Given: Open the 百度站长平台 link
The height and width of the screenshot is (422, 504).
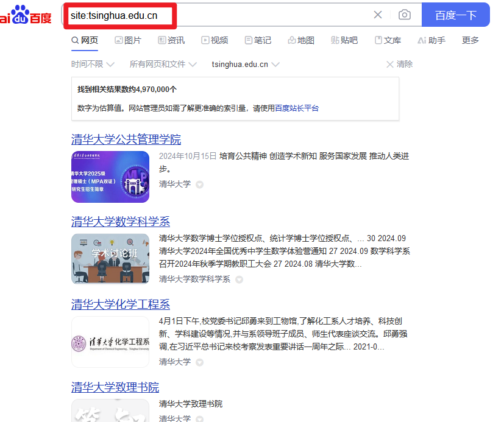Looking at the screenshot, I should (297, 108).
